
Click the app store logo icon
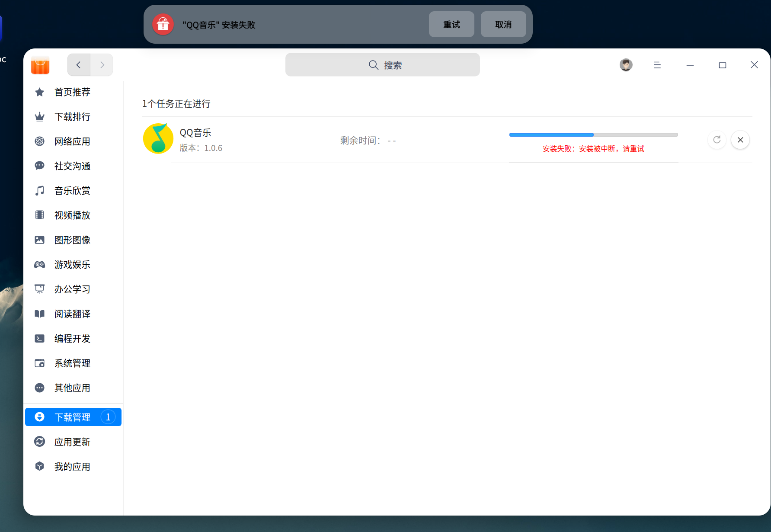(40, 65)
